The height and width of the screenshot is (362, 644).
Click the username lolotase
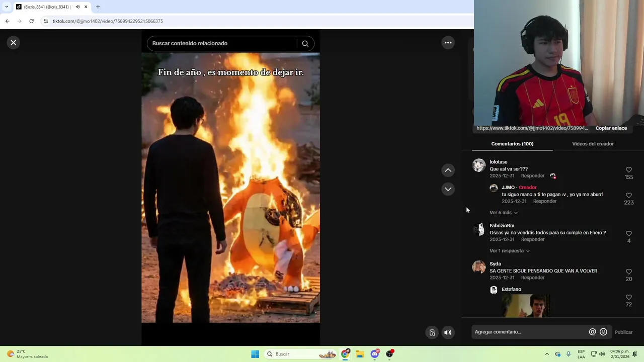(499, 162)
